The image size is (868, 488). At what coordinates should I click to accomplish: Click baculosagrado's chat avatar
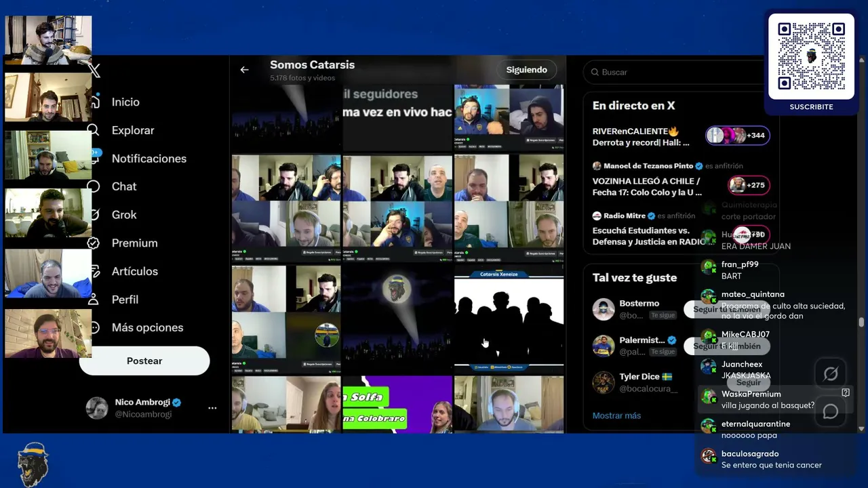point(709,456)
